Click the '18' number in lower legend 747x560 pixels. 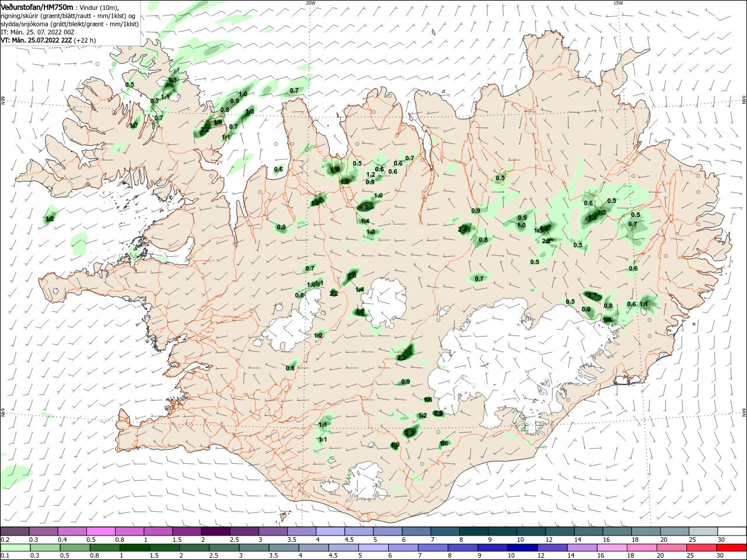tap(631, 556)
